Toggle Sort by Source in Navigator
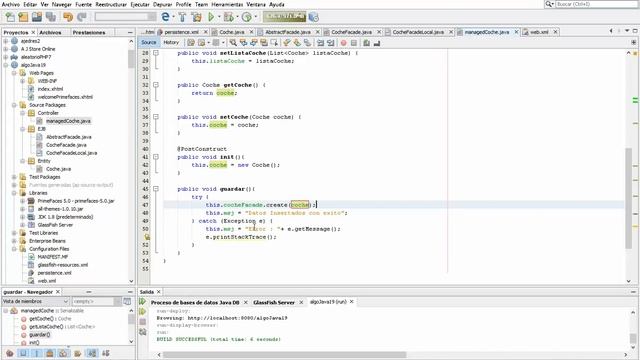The width and height of the screenshot is (640, 360). (106, 353)
